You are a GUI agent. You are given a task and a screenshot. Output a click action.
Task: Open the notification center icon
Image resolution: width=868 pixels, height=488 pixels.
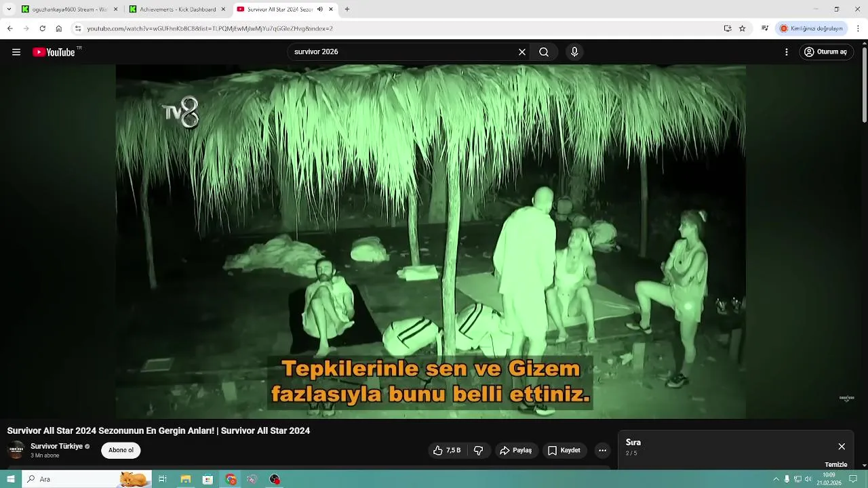coord(854,479)
